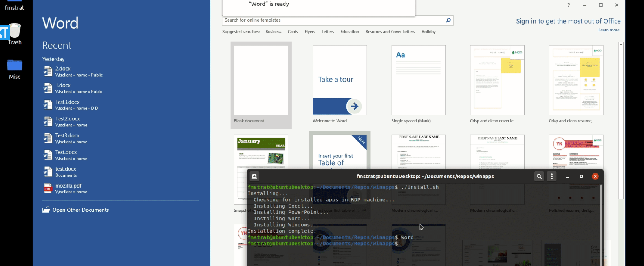Click the Word icon beside 1.docx
Image resolution: width=644 pixels, height=266 pixels.
[48, 88]
